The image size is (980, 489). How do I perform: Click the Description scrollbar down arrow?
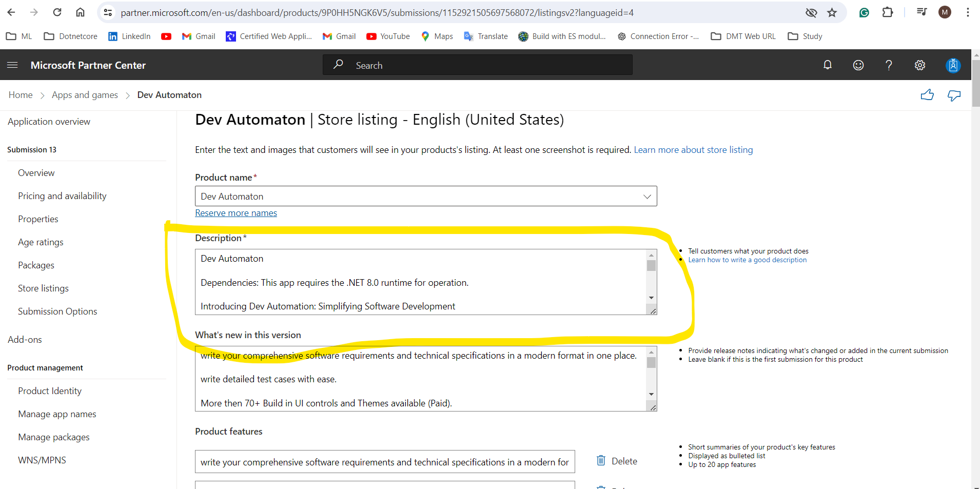[x=651, y=298]
